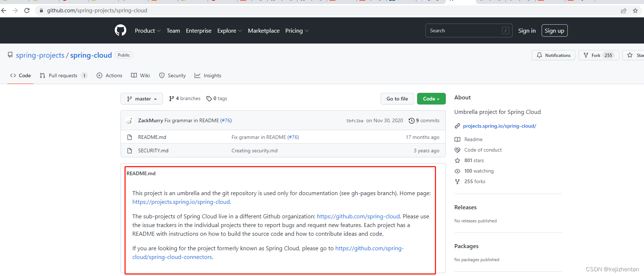Image resolution: width=644 pixels, height=276 pixels.
Task: Click ZackMurry's avatar image
Action: [129, 120]
